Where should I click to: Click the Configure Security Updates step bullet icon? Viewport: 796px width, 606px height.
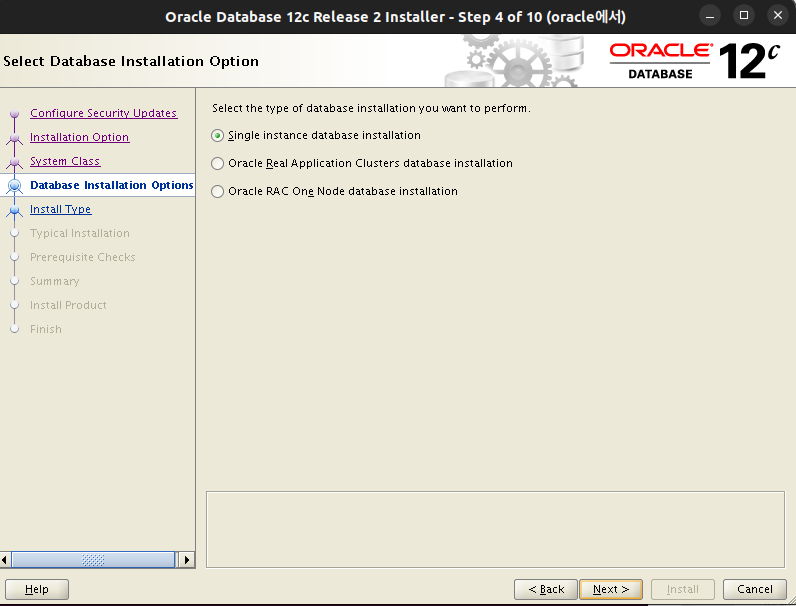tap(14, 114)
